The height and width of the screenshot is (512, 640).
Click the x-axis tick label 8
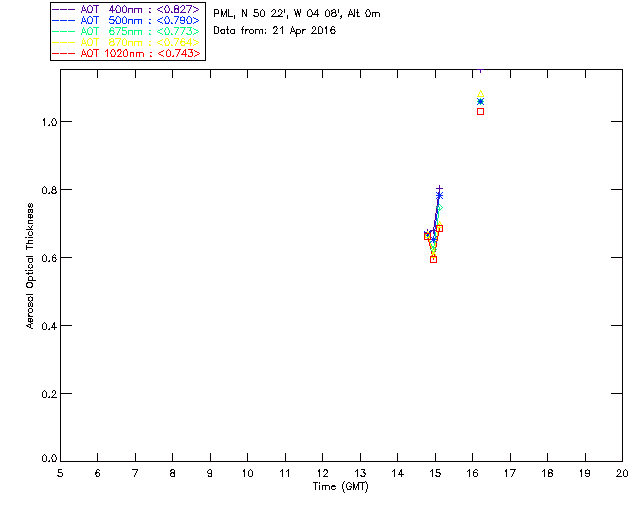tap(173, 473)
